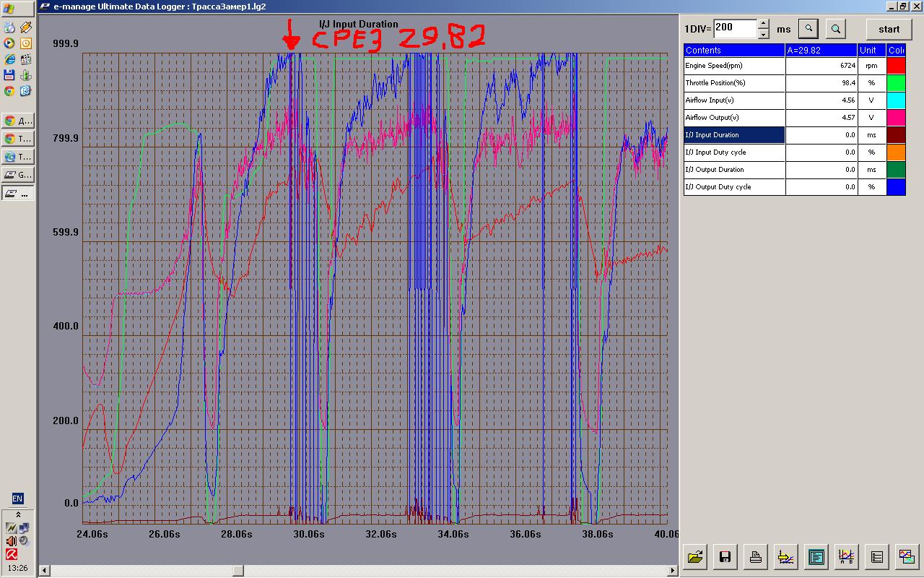Click the horizontal scrollbar right arrow
The image size is (924, 578).
(x=673, y=571)
